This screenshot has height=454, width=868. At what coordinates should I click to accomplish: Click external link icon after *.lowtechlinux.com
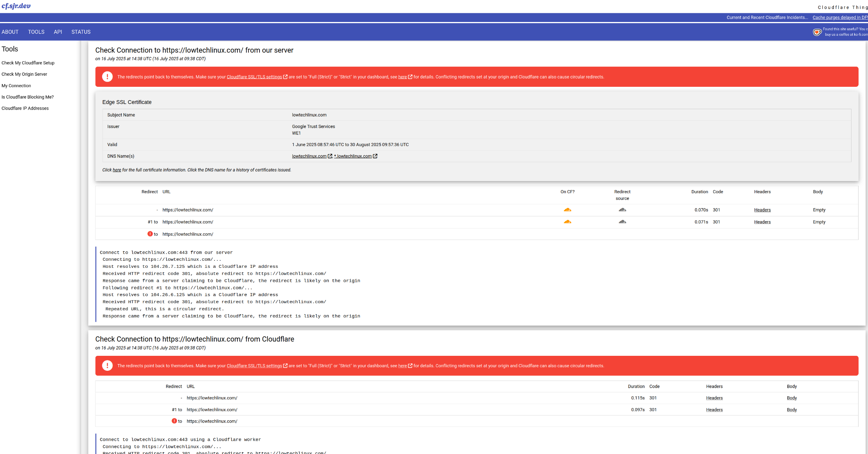375,156
